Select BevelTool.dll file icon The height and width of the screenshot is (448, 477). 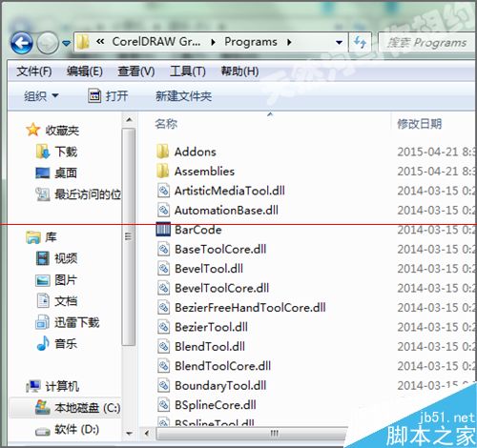click(x=163, y=269)
